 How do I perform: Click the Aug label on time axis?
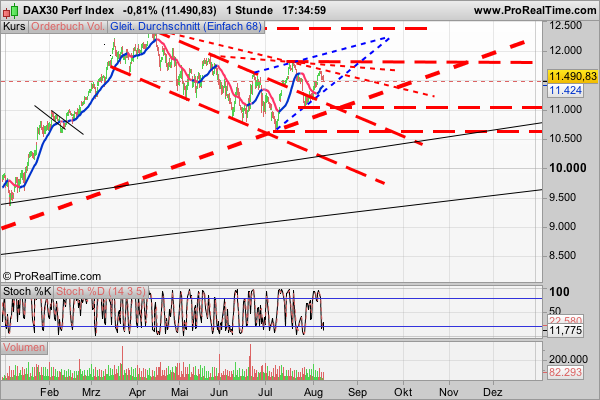click(x=313, y=392)
